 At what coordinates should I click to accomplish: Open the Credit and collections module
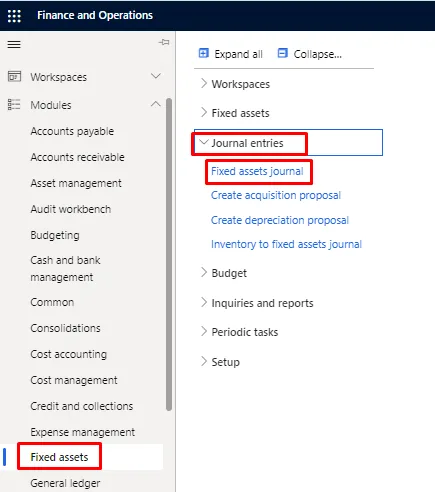82,406
